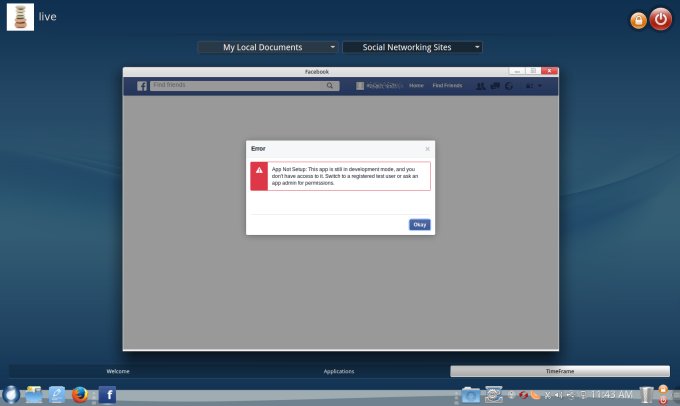Click the live user avatar picture
This screenshot has height=406, width=680.
[x=20, y=17]
